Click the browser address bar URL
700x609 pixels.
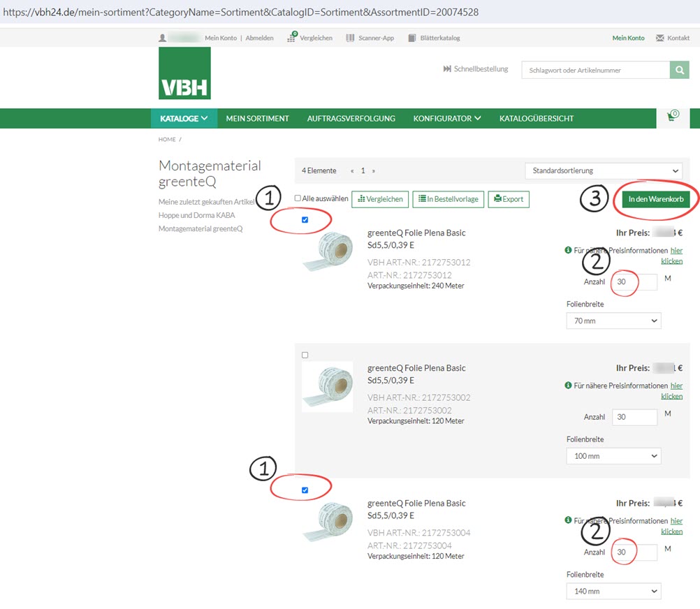[x=240, y=12]
